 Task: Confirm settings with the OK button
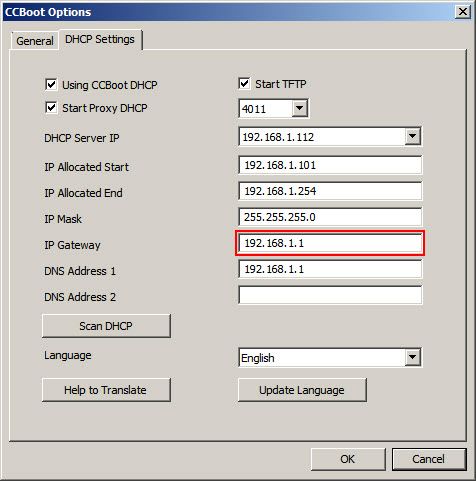click(x=348, y=459)
